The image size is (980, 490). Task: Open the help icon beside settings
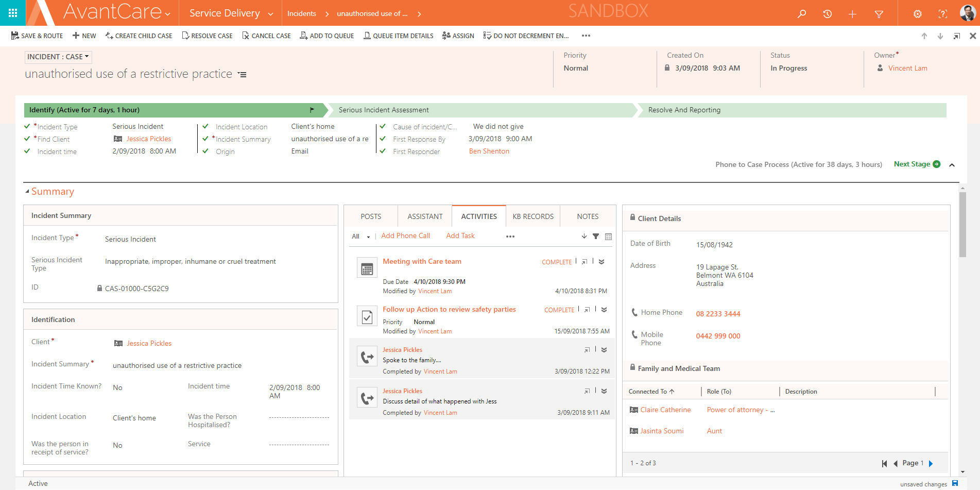click(942, 14)
